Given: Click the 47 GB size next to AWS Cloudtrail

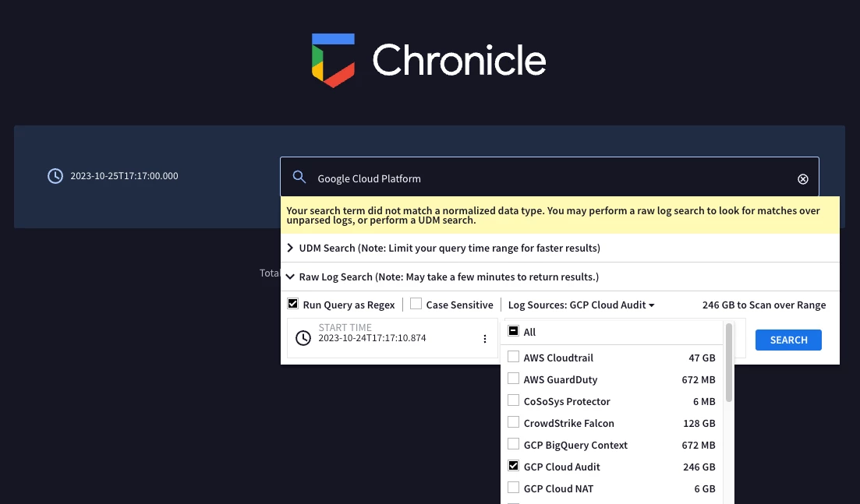Looking at the screenshot, I should [702, 358].
